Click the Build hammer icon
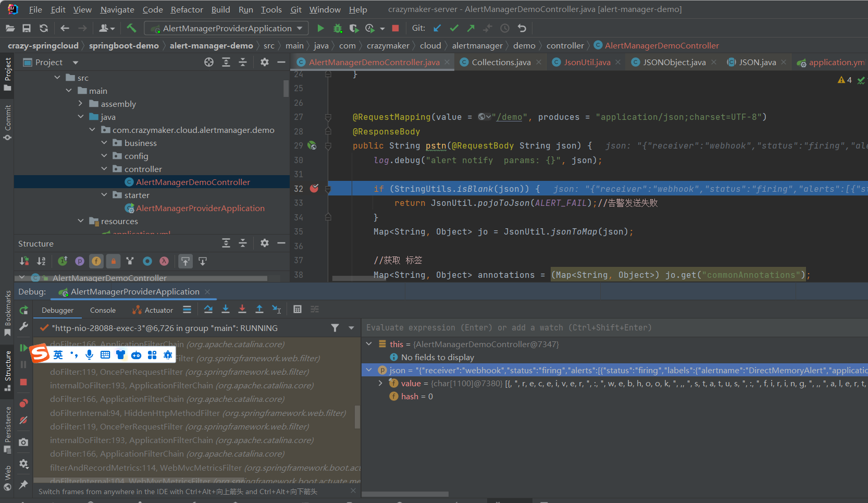Image resolution: width=868 pixels, height=503 pixels. [131, 28]
